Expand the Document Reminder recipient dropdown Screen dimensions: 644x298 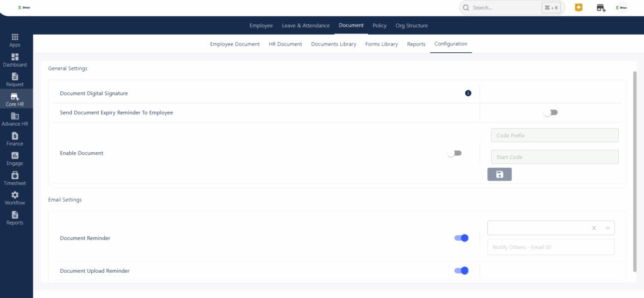tap(608, 228)
